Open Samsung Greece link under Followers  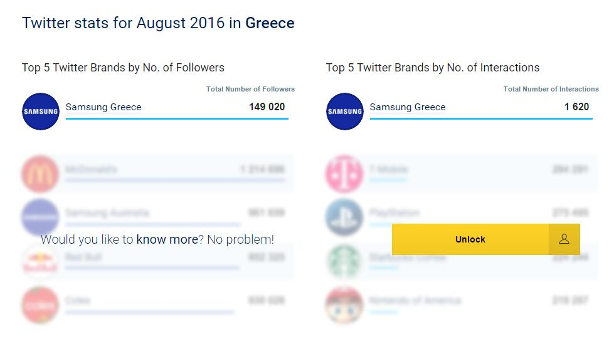(x=103, y=107)
